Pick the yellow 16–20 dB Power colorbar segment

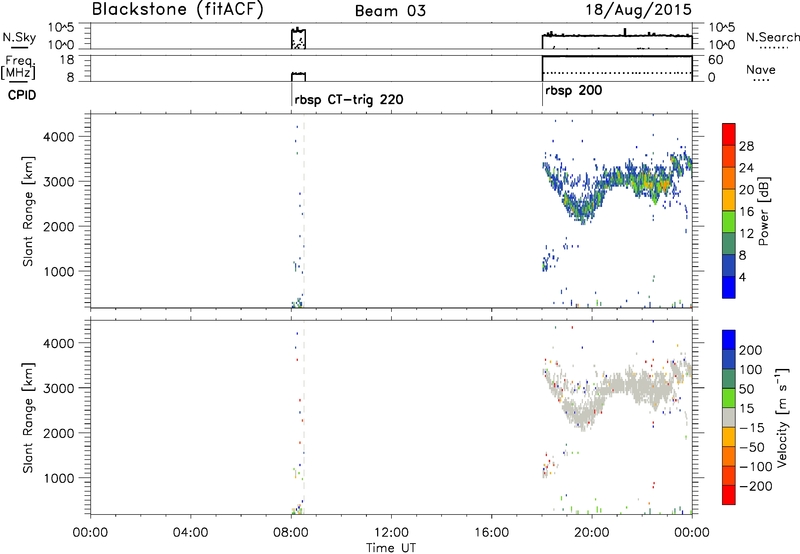(x=729, y=199)
